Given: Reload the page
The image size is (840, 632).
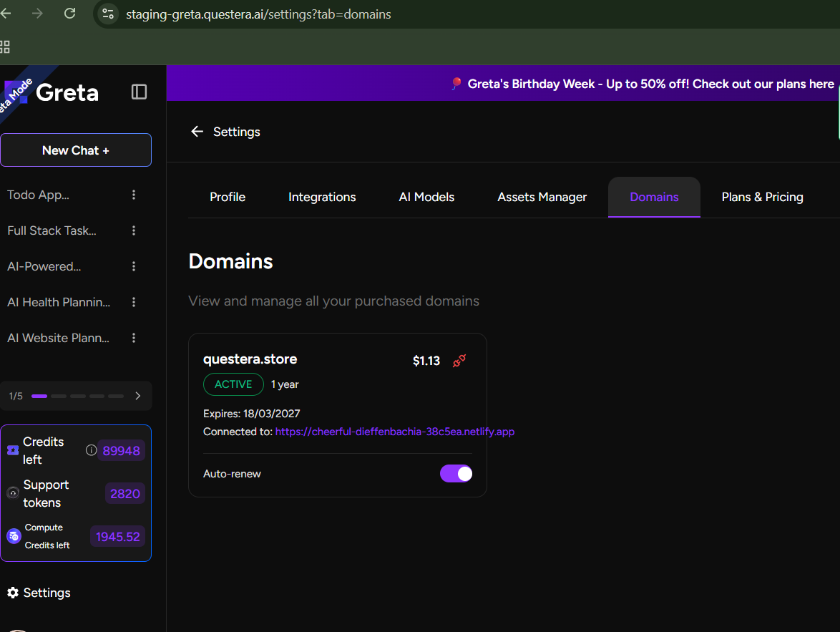Looking at the screenshot, I should [69, 14].
